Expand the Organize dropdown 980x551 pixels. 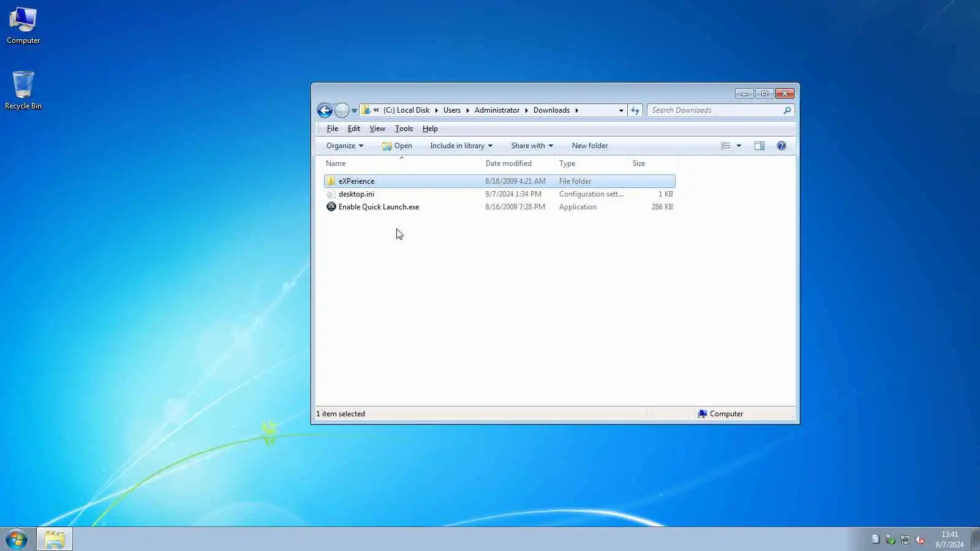pyautogui.click(x=345, y=146)
